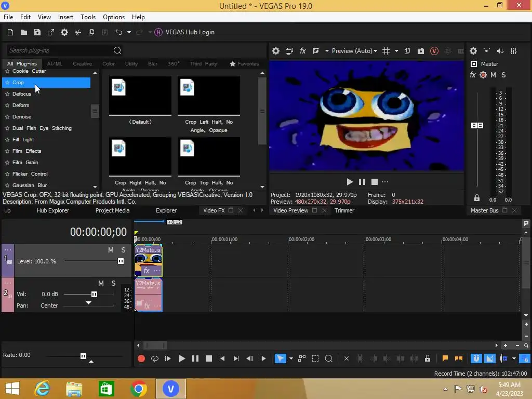Switch to the Explorer tab
The height and width of the screenshot is (399, 532).
[166, 211]
